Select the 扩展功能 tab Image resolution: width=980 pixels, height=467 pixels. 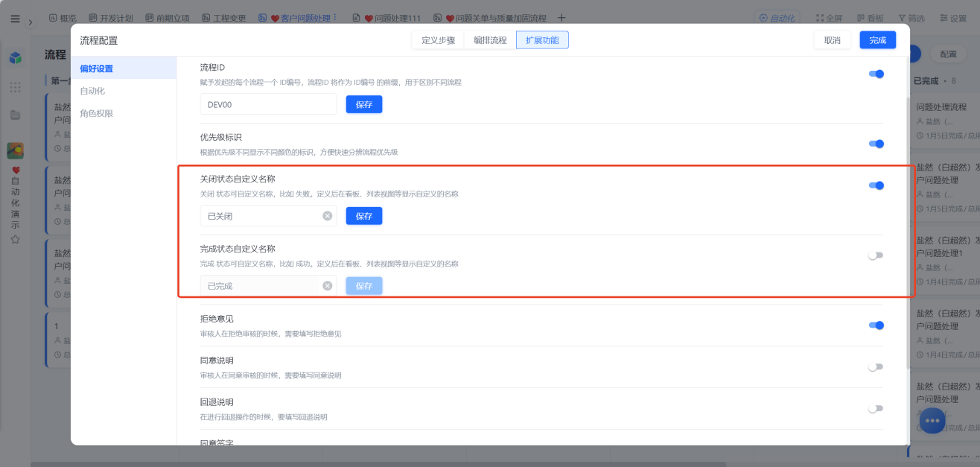click(x=542, y=40)
